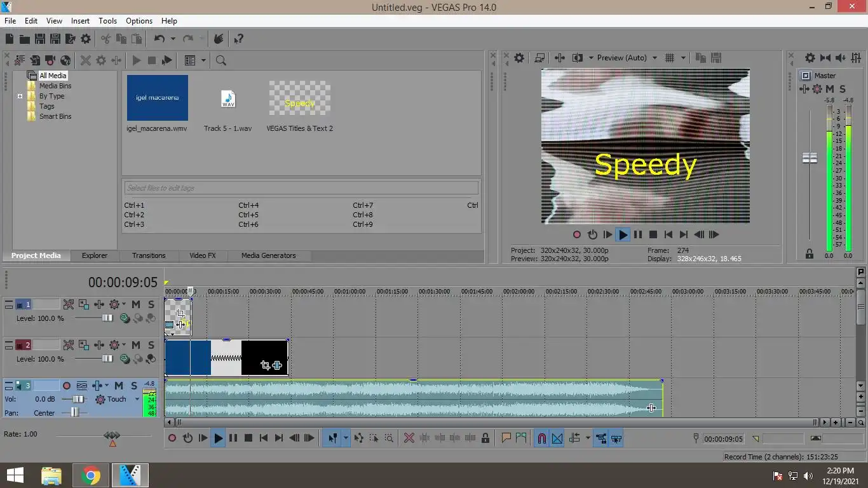Click the Save project icon

click(x=40, y=39)
